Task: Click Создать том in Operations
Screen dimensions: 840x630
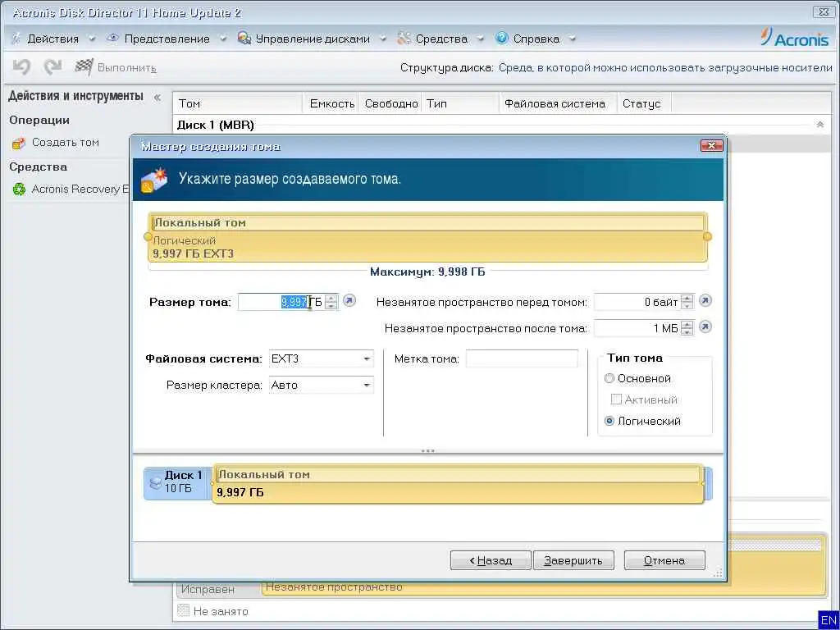Action: click(66, 143)
